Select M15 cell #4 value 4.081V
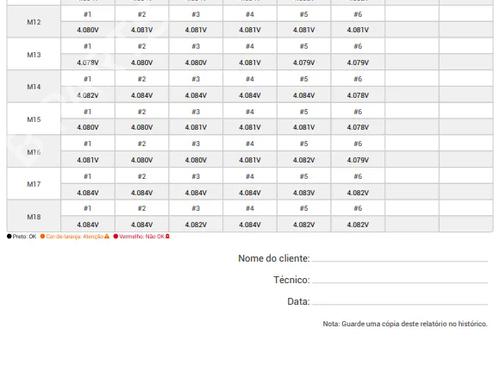500x375 pixels. coord(250,127)
